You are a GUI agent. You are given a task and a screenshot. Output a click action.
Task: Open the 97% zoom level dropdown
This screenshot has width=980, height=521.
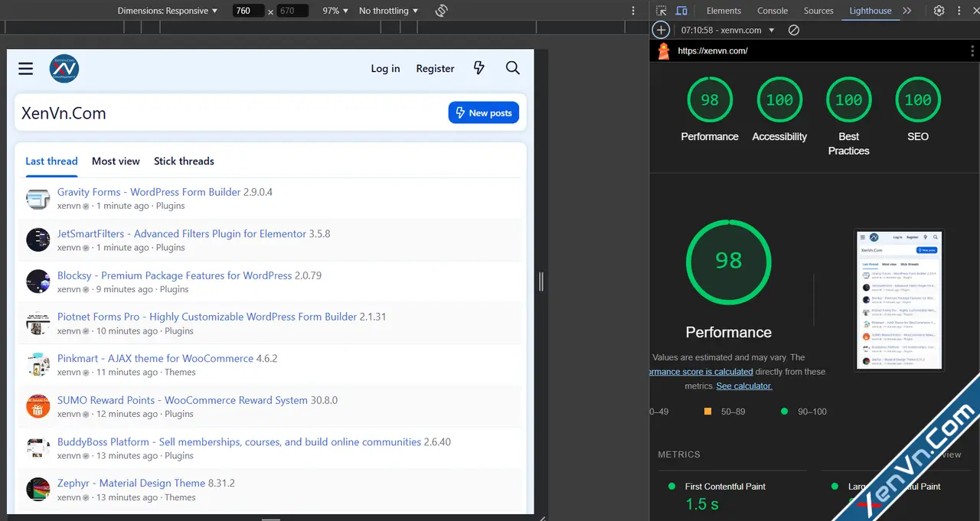pos(335,11)
